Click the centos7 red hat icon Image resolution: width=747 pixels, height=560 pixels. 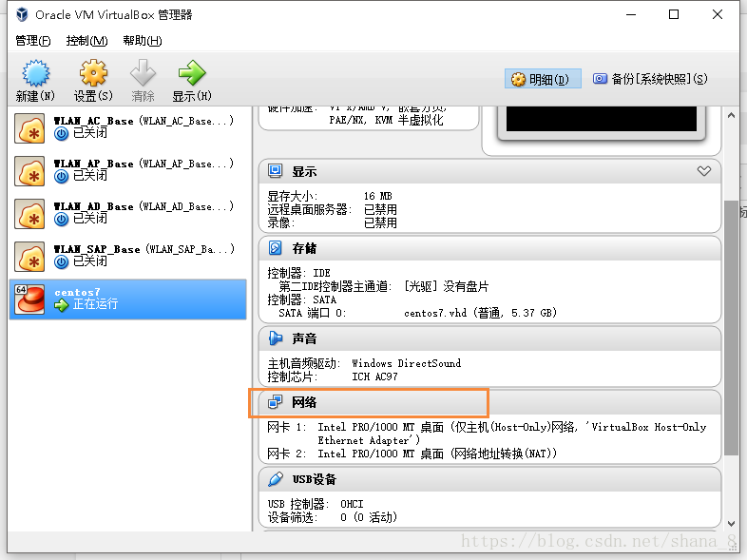[29, 299]
